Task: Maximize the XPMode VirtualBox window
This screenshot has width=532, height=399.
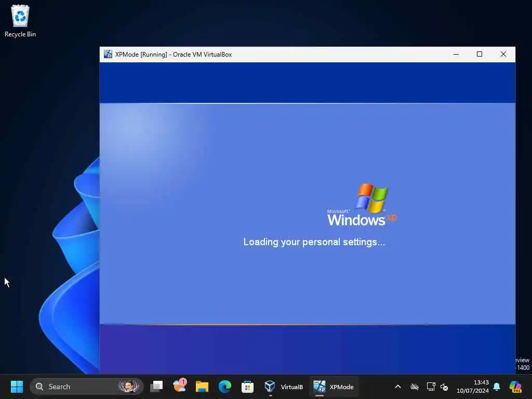Action: pyautogui.click(x=480, y=54)
